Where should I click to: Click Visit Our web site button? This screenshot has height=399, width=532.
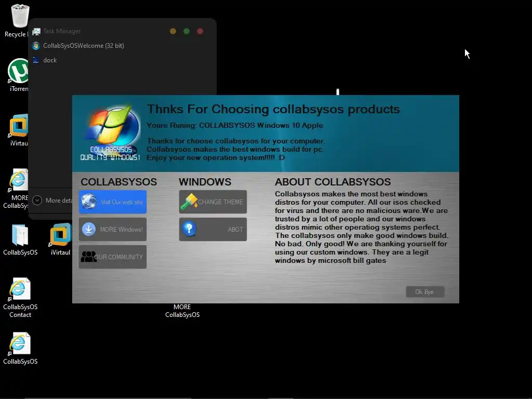[113, 202]
